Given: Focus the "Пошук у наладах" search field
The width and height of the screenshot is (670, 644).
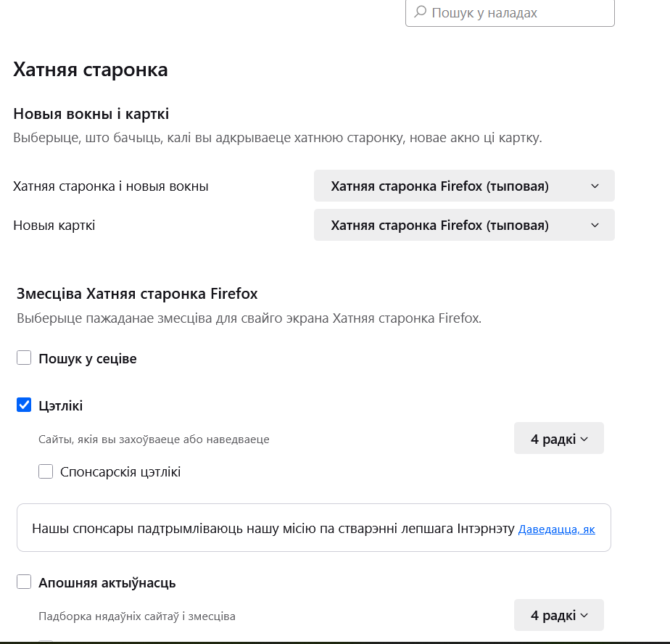Looking at the screenshot, I should pyautogui.click(x=510, y=13).
